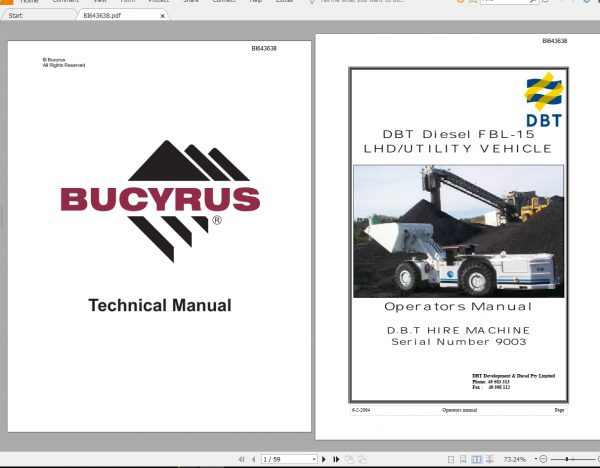Switch to continuous facing view

tap(489, 459)
